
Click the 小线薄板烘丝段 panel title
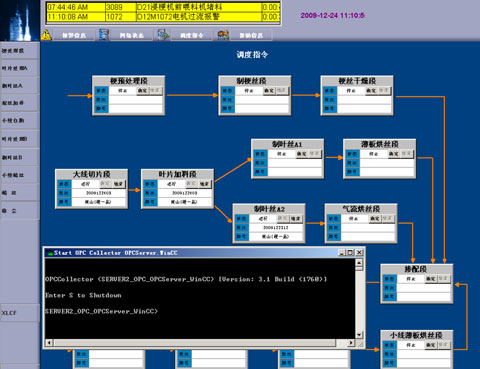(416, 335)
